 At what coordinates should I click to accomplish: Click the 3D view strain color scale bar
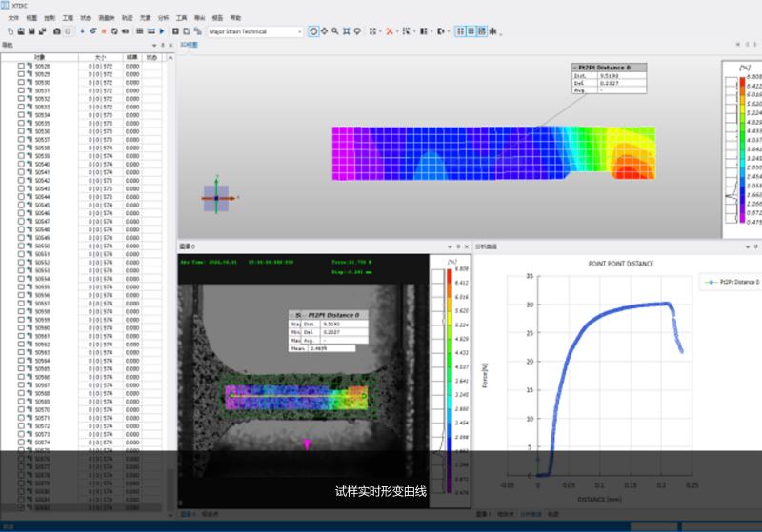[740, 148]
